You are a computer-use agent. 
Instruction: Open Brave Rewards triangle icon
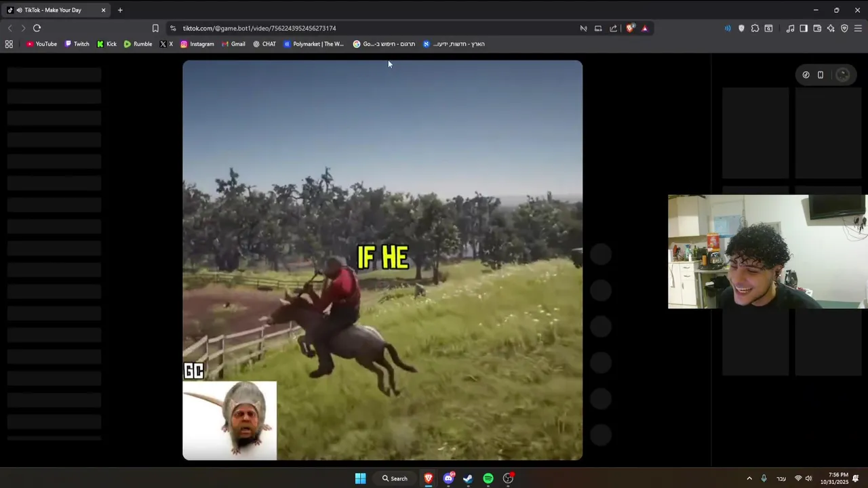644,28
